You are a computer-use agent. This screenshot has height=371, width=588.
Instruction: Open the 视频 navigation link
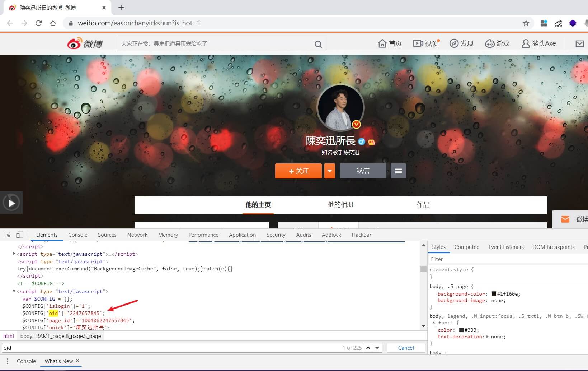426,43
